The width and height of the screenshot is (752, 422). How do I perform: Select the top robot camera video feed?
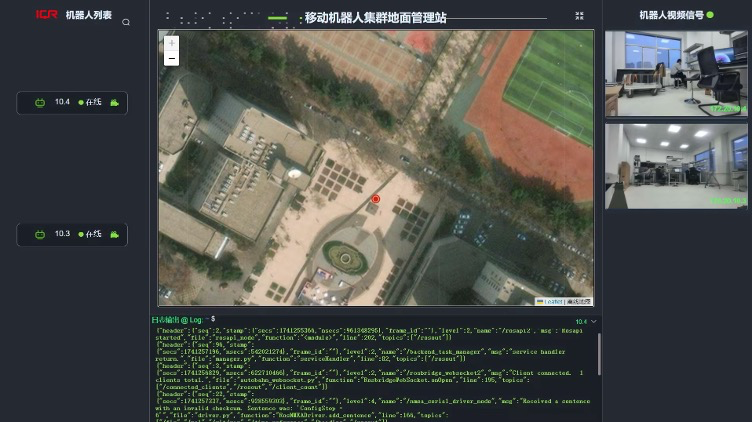coord(676,74)
